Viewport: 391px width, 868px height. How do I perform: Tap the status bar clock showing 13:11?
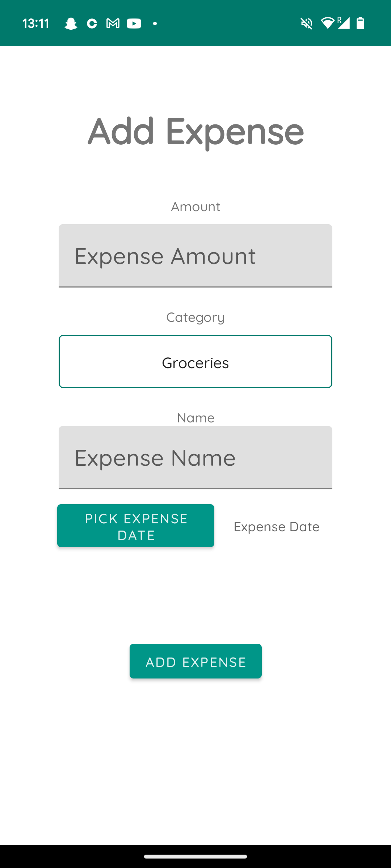[x=36, y=24]
